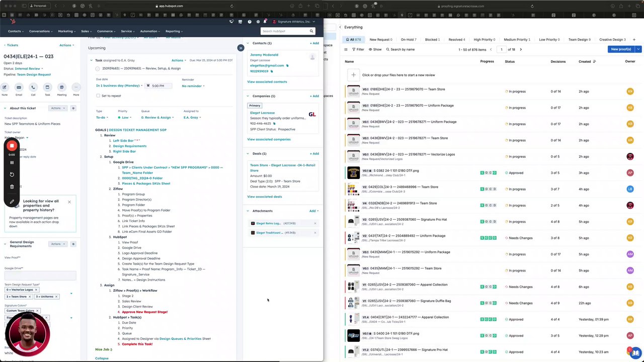Click the Call phone icon
The width and height of the screenshot is (644, 362).
coord(33,87)
